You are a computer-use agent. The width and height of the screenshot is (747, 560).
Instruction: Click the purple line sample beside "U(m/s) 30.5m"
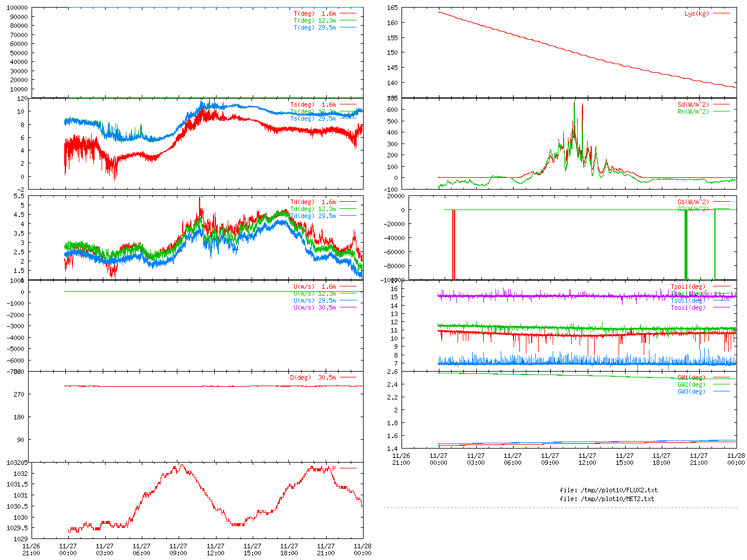[x=348, y=307]
